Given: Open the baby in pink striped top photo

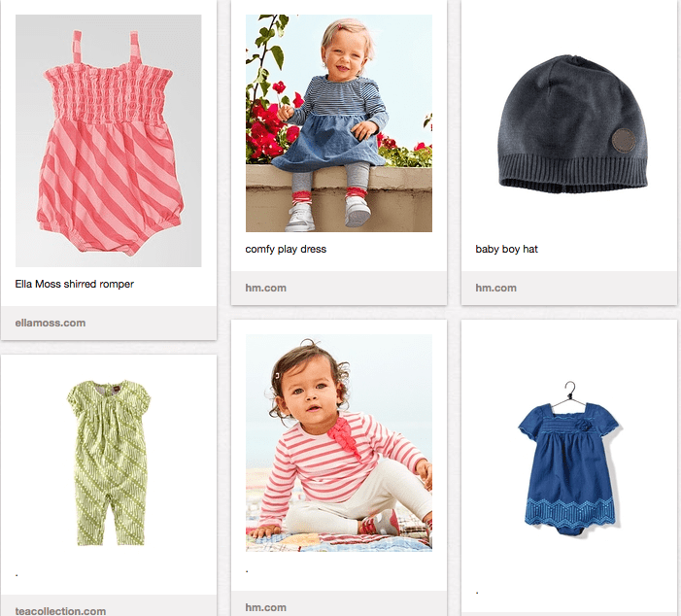Looking at the screenshot, I should tap(338, 444).
